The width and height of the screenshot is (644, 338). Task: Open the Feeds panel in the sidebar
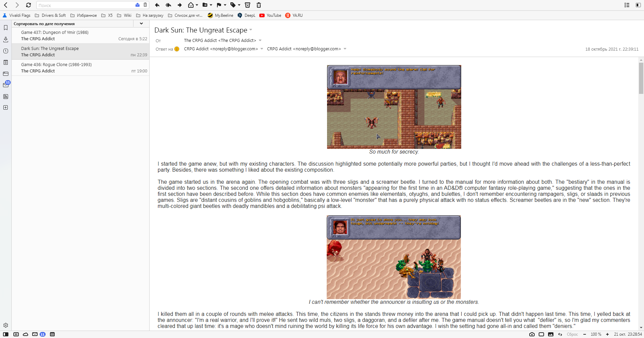6,97
